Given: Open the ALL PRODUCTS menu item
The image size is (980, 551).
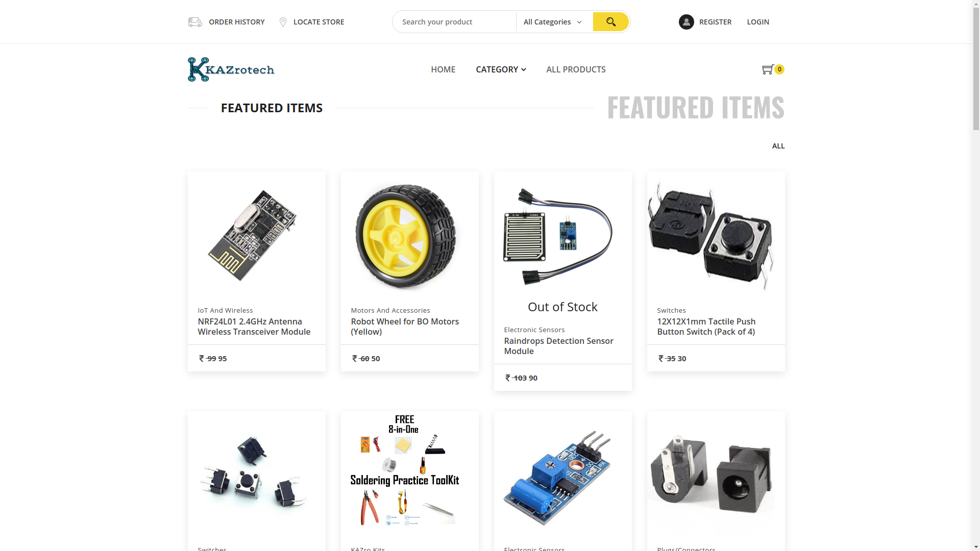Looking at the screenshot, I should [x=576, y=69].
